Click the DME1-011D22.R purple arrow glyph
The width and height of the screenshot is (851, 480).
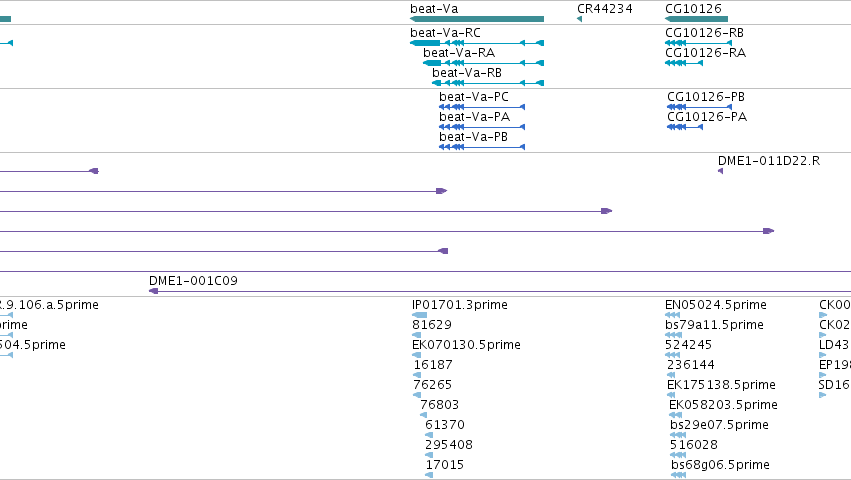[x=720, y=171]
